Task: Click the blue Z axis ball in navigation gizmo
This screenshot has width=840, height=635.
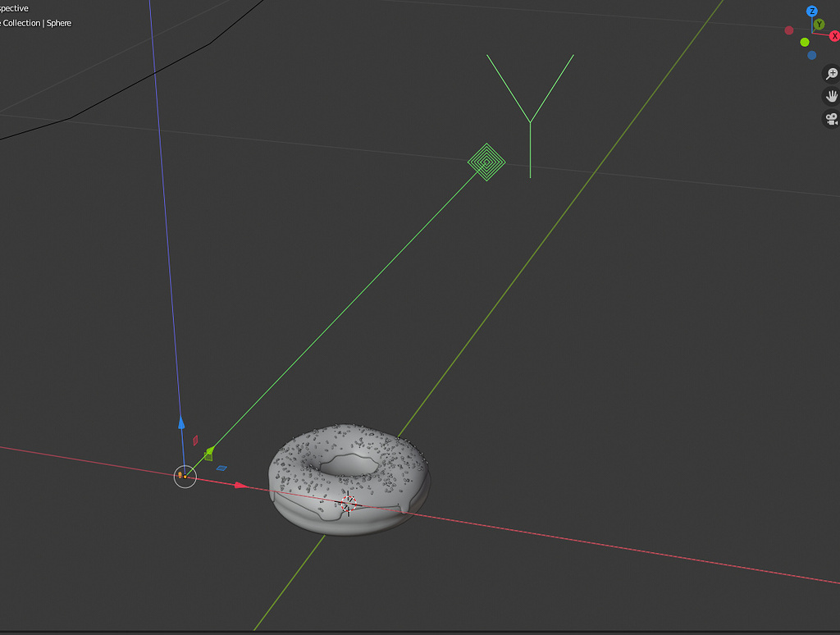Action: pyautogui.click(x=812, y=11)
